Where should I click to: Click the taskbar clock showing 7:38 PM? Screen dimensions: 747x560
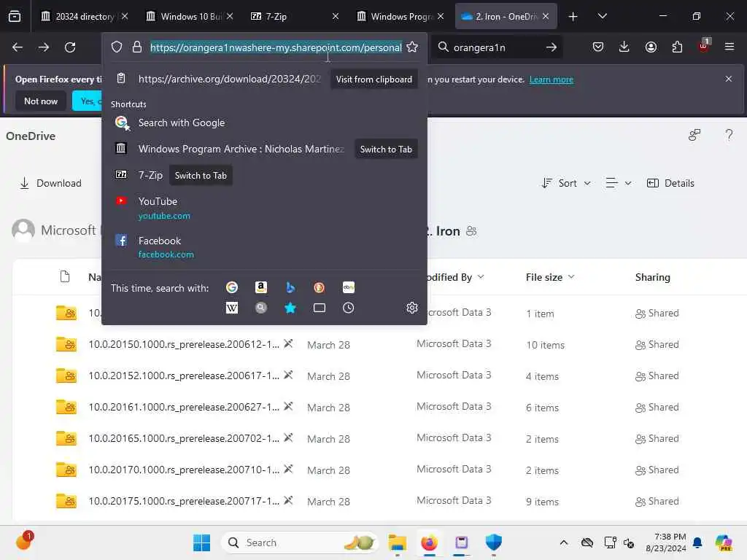(666, 542)
